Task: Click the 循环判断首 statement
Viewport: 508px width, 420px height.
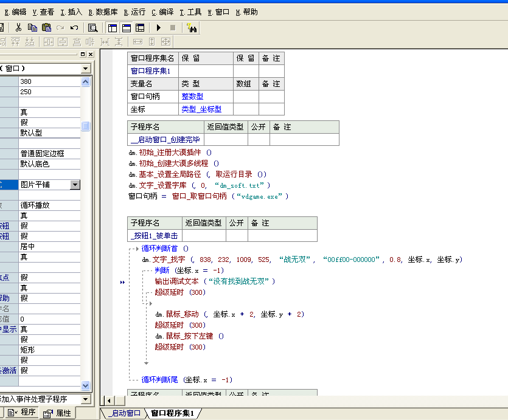Action: (165, 249)
